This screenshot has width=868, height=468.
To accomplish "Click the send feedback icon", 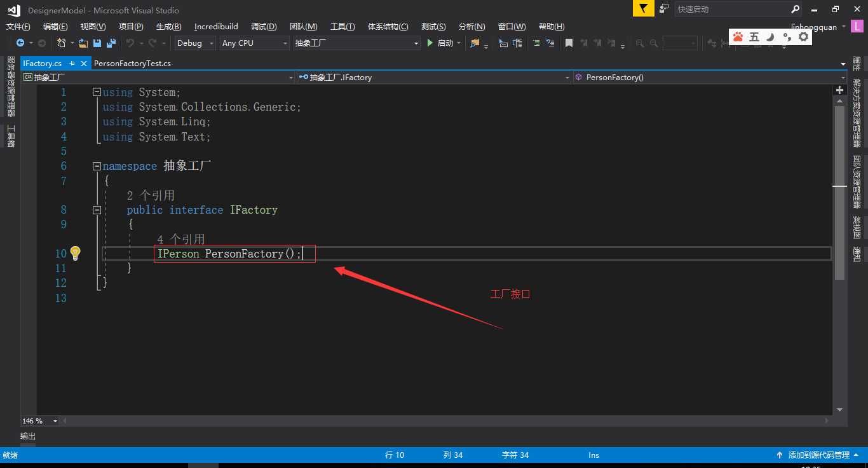I will pos(663,9).
